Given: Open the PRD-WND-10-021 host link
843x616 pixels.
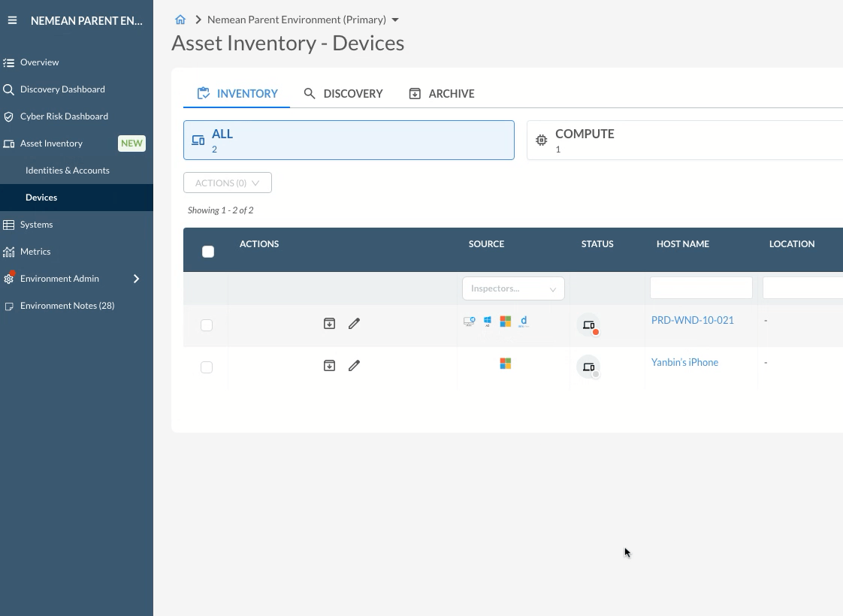Looking at the screenshot, I should tap(693, 320).
